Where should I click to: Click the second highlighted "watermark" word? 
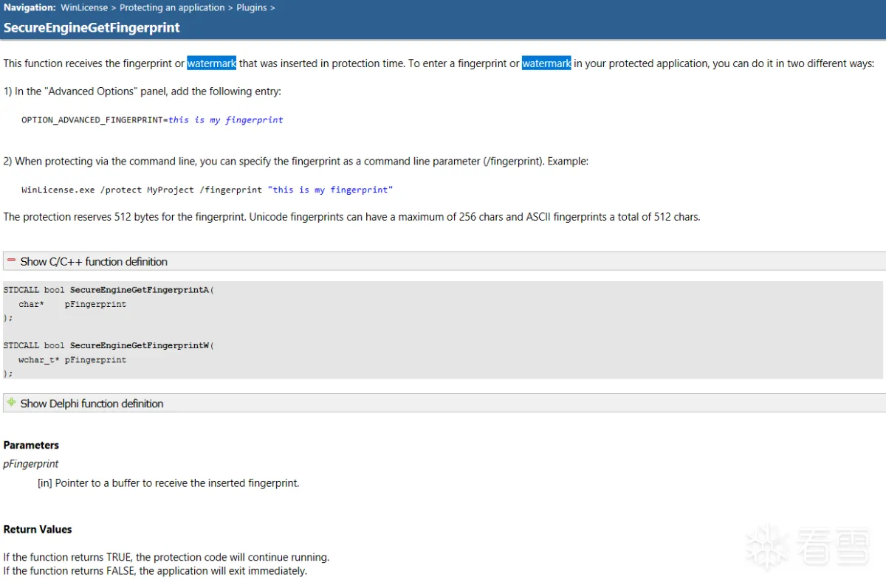(546, 63)
